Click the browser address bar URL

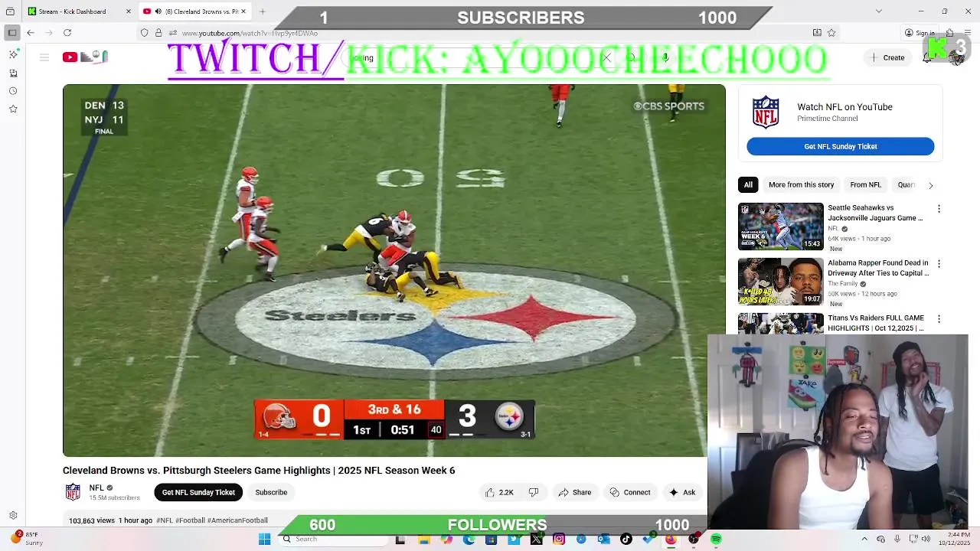pos(250,33)
